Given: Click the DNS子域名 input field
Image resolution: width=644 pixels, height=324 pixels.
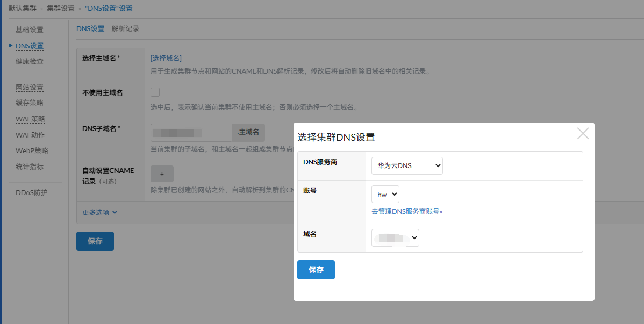Looking at the screenshot, I should coord(191,132).
